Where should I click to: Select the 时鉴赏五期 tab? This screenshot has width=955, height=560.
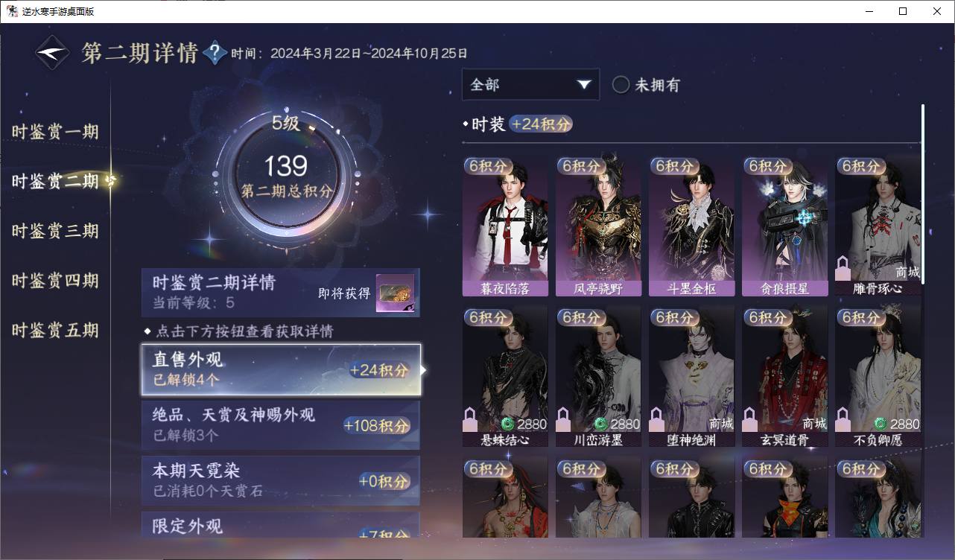coord(55,330)
